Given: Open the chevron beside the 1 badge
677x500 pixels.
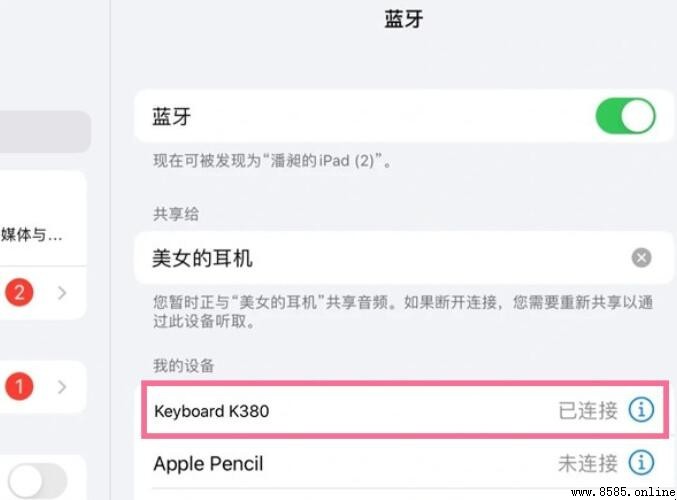Looking at the screenshot, I should (62, 387).
